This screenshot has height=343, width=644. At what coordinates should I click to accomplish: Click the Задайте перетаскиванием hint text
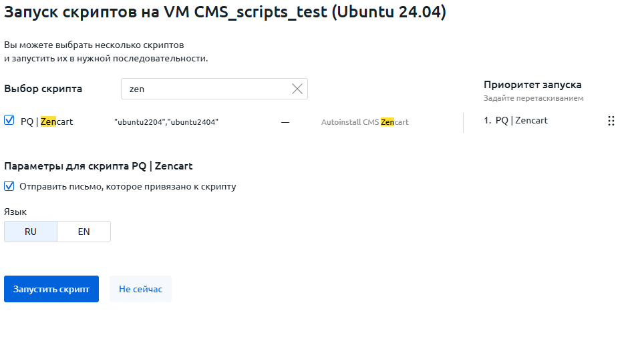(533, 98)
